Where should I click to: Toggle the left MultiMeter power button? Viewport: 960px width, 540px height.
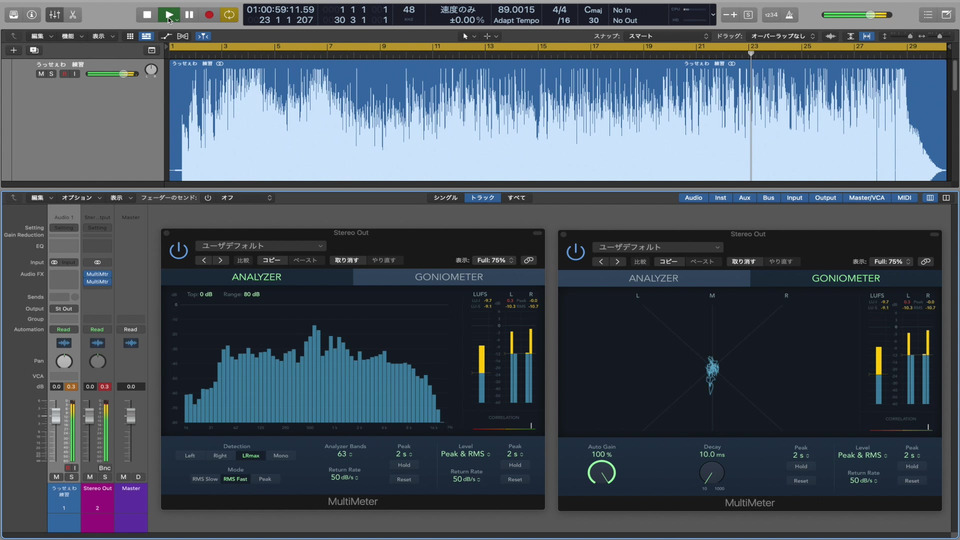(178, 251)
